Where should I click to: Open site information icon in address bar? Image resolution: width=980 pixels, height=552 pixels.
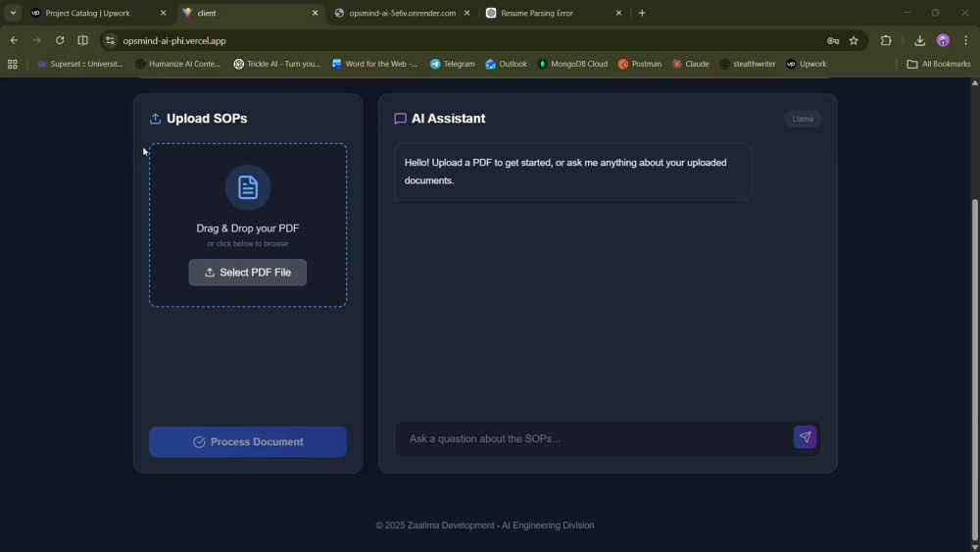(110, 40)
